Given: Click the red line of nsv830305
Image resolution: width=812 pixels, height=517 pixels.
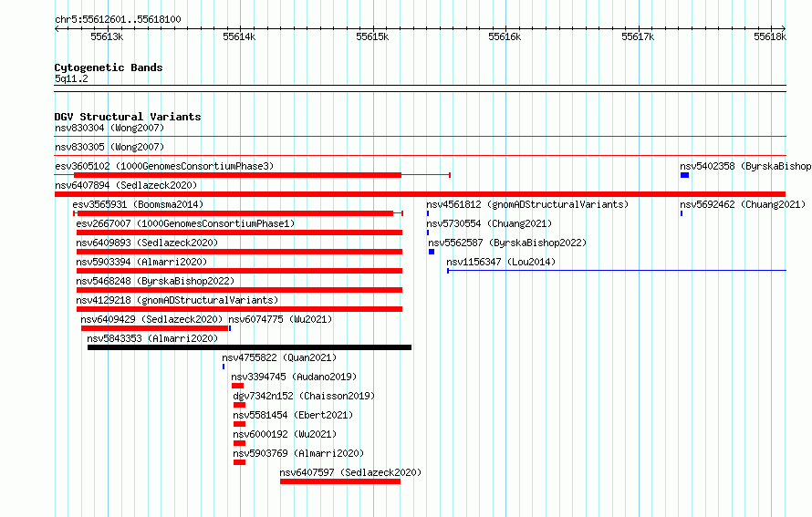Looking at the screenshot, I should [420, 155].
